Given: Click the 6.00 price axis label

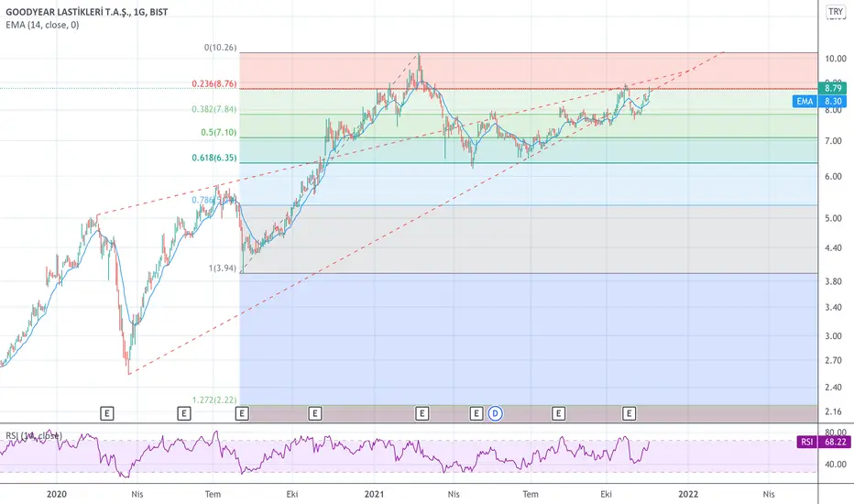Looking at the screenshot, I should coord(833,177).
